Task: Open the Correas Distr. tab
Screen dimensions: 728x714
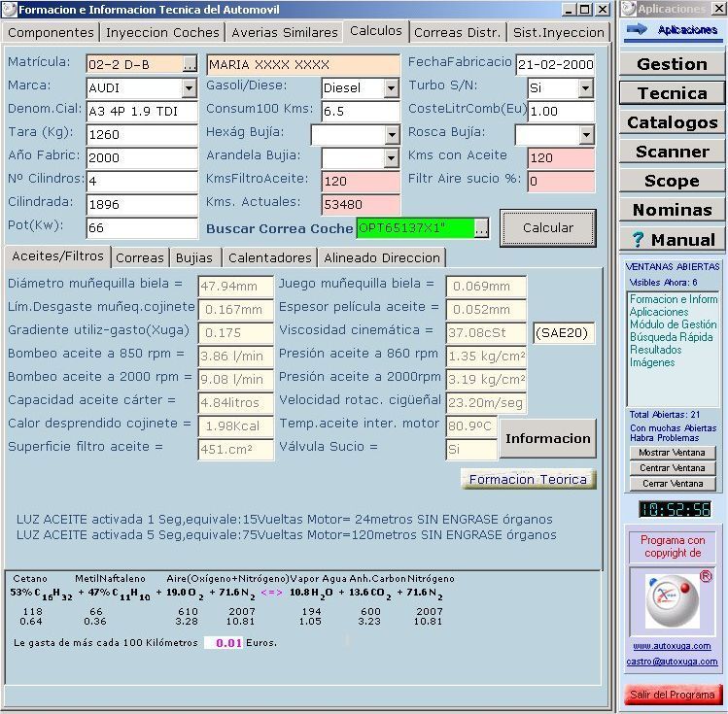Action: (458, 32)
